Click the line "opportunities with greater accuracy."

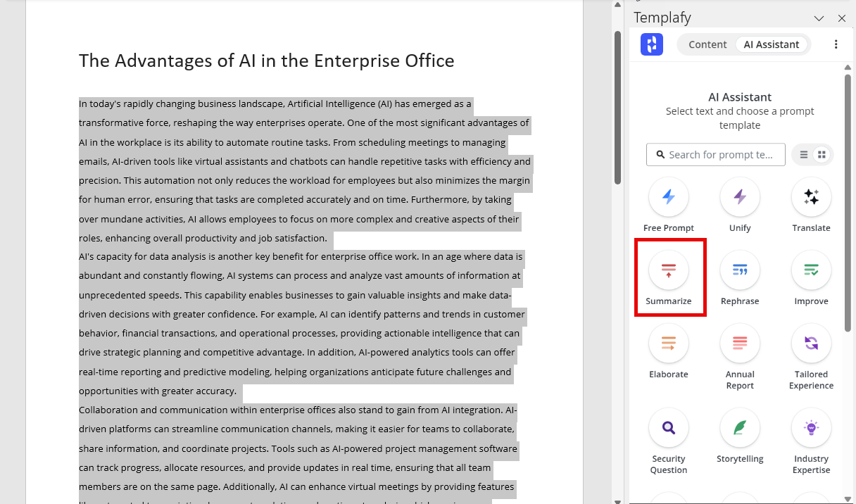[158, 391]
